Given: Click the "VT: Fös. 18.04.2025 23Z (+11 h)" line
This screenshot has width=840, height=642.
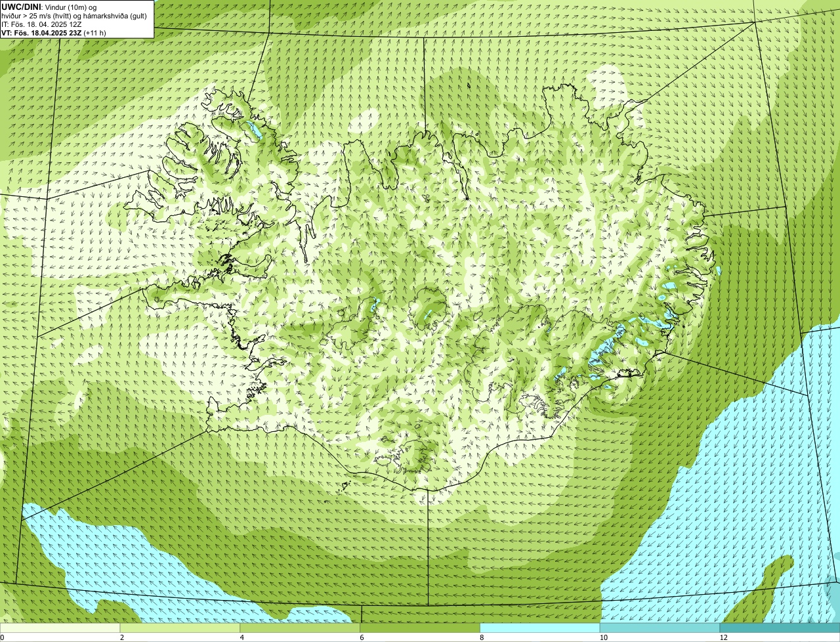Looking at the screenshot, I should tap(54, 32).
